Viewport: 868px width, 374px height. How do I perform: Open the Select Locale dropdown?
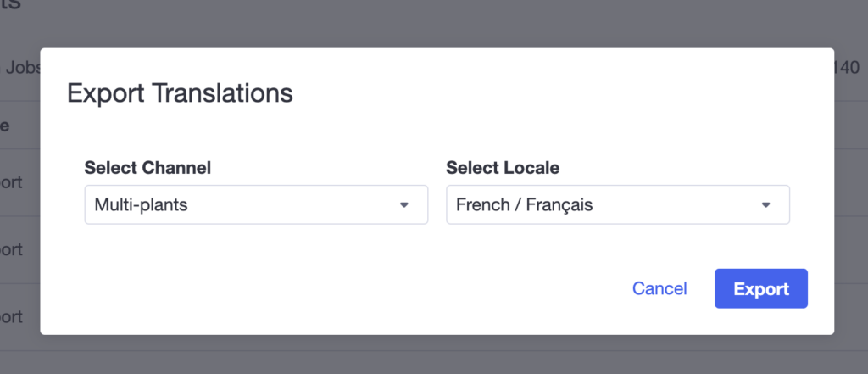[617, 204]
